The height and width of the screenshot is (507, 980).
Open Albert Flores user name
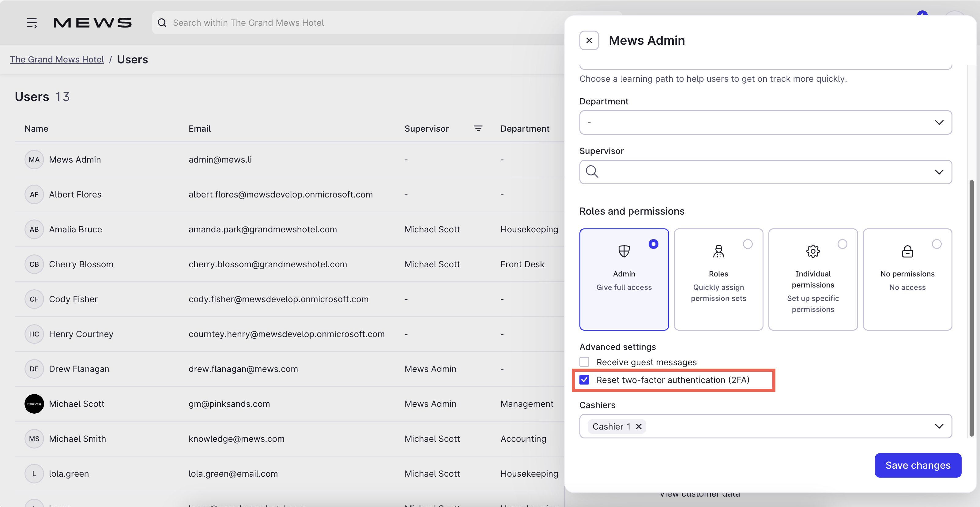click(x=75, y=194)
